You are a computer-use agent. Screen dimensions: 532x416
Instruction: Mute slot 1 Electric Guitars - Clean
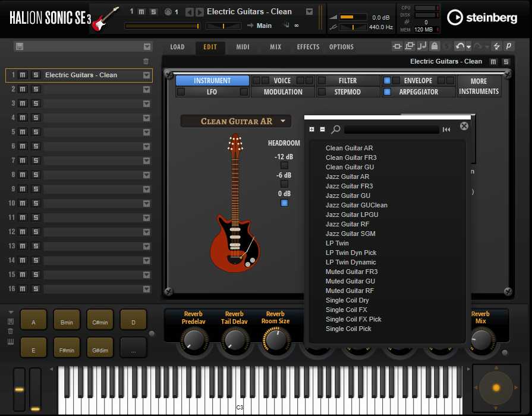(23, 75)
